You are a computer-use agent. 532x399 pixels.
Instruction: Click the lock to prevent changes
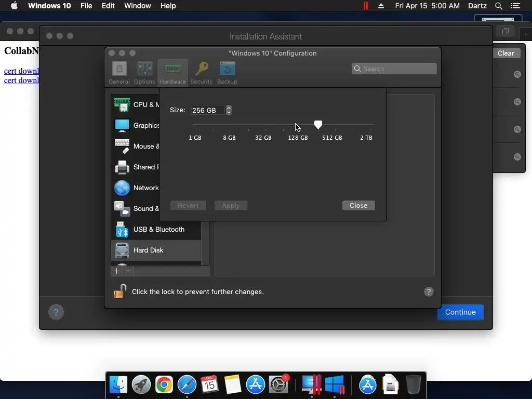tap(120, 291)
